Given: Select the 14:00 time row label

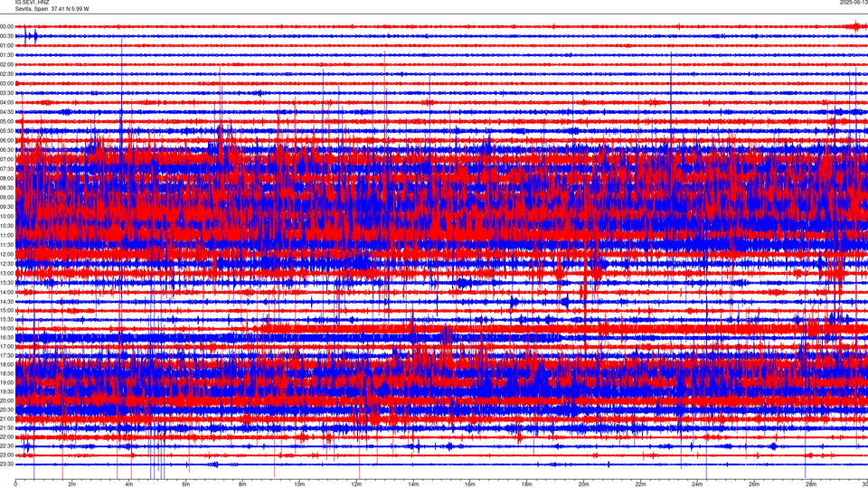Looking at the screenshot, I should click(6, 292).
